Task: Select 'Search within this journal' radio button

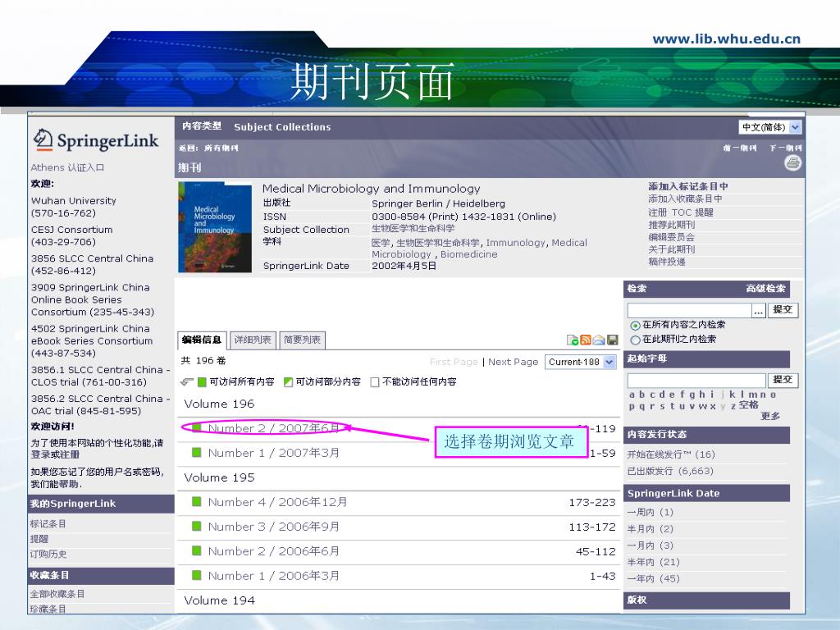Action: coord(636,340)
